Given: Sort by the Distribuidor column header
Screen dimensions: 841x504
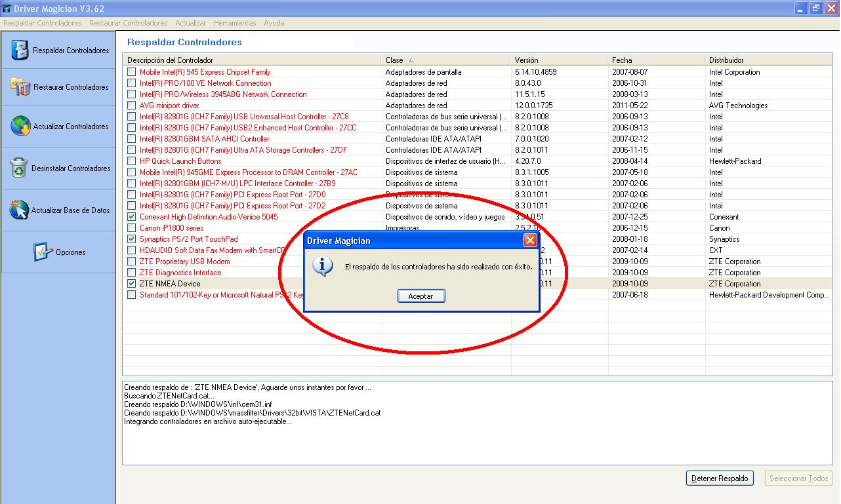Looking at the screenshot, I should pos(768,60).
